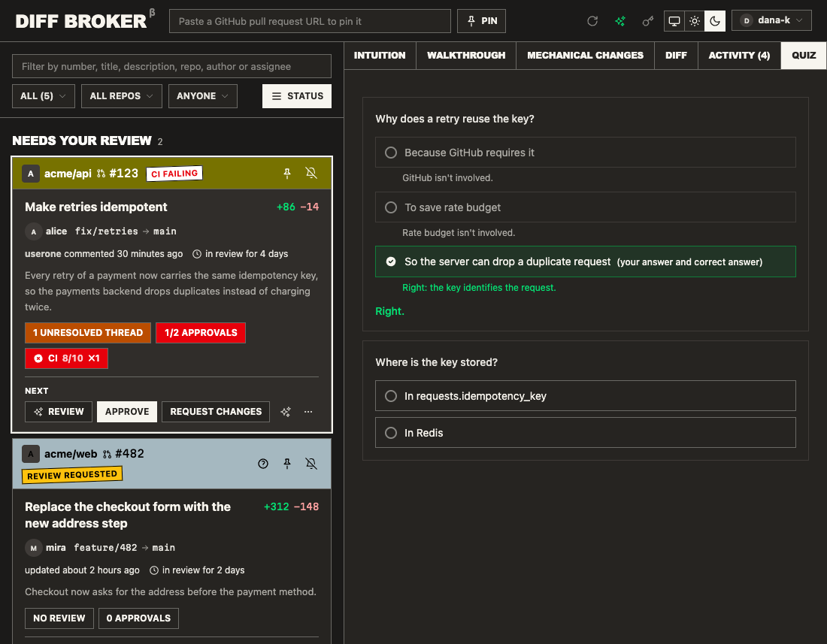Pin the acme/api #123 card
Screen dimensions: 827x644
tap(287, 174)
